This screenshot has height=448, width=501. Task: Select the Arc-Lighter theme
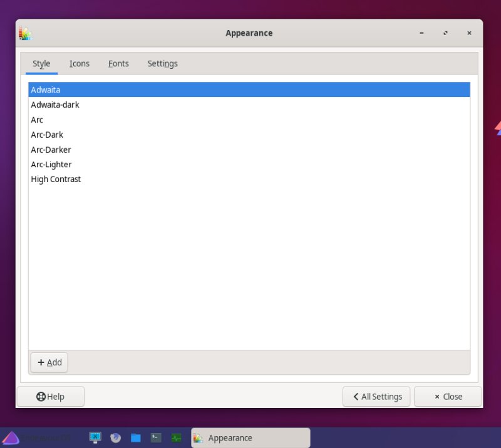click(249, 164)
